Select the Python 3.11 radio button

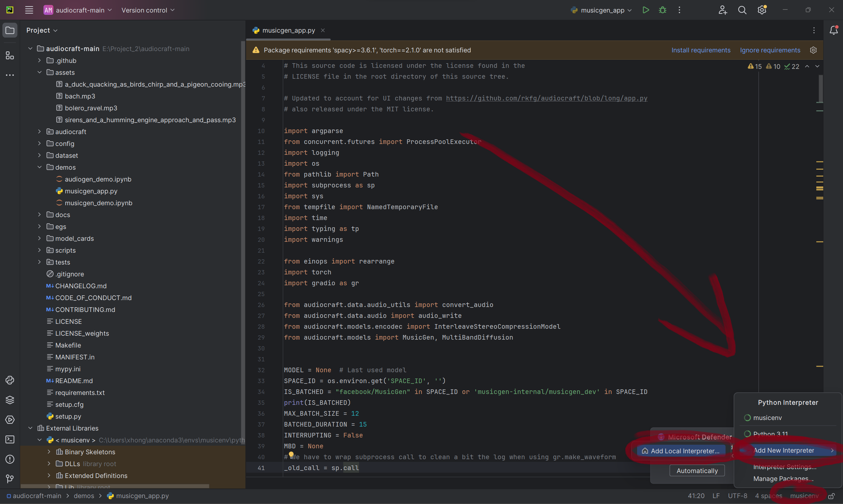(x=747, y=434)
